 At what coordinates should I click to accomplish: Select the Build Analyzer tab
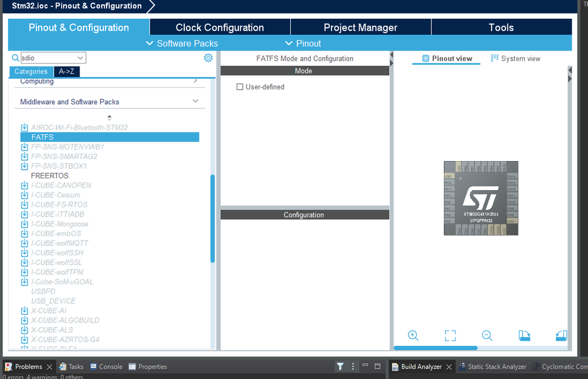coord(417,366)
